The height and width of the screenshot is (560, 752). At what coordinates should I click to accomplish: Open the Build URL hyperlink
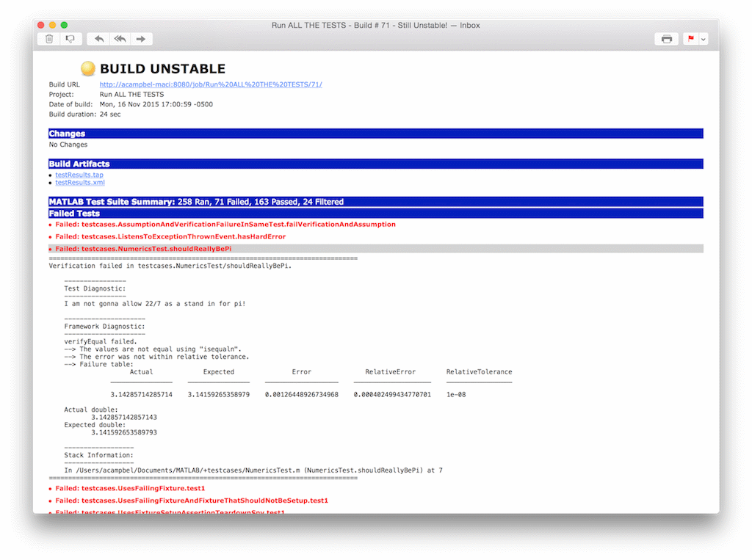coord(211,84)
